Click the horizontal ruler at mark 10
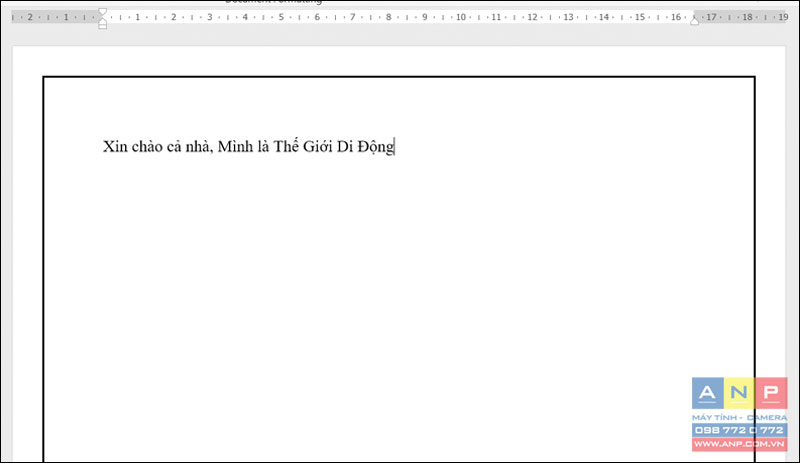Viewport: 800px width, 463px height. (x=461, y=17)
